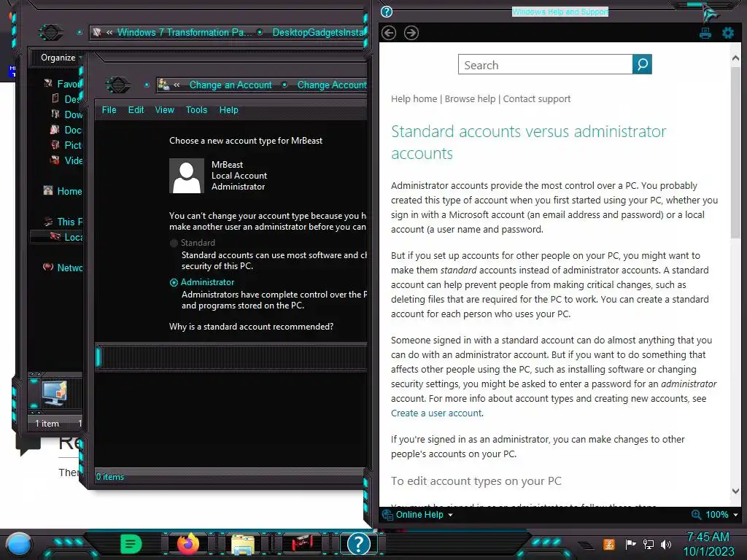Click the navigation orb in Change Account window
This screenshot has height=560, width=747.
click(x=117, y=85)
